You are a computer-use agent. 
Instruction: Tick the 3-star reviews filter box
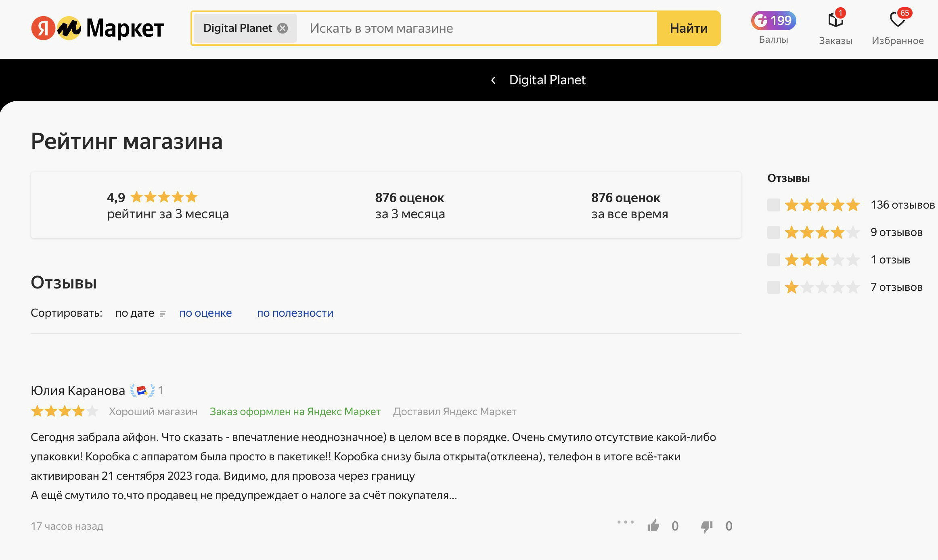point(773,260)
